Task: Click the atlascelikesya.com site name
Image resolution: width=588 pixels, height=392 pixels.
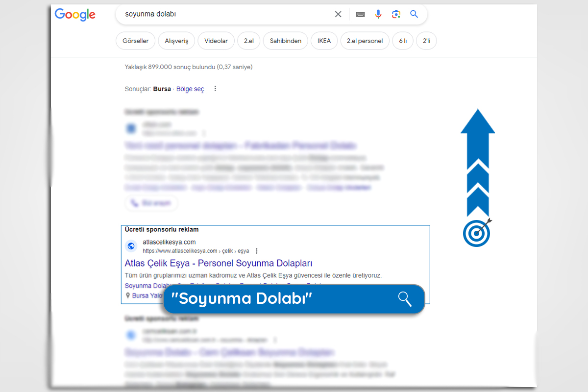Action: click(x=169, y=242)
